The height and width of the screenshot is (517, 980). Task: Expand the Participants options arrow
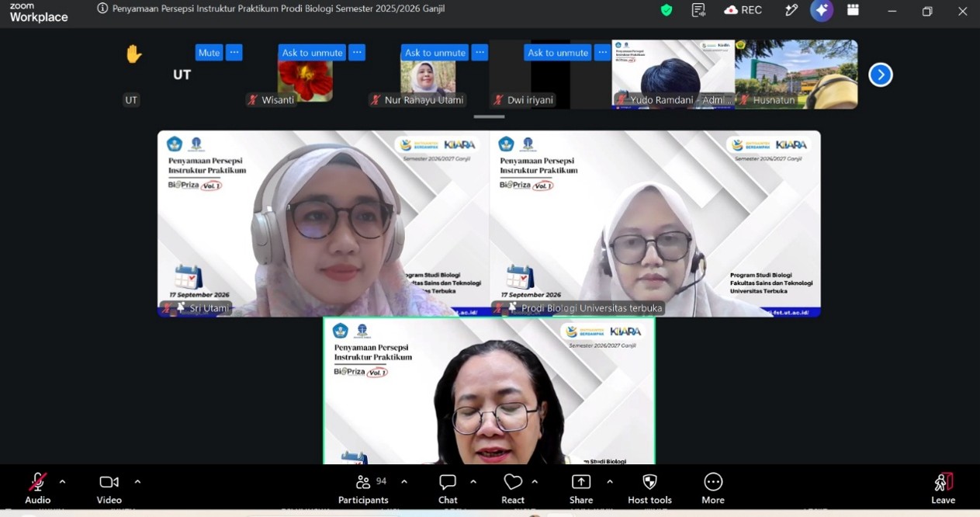[x=403, y=482]
